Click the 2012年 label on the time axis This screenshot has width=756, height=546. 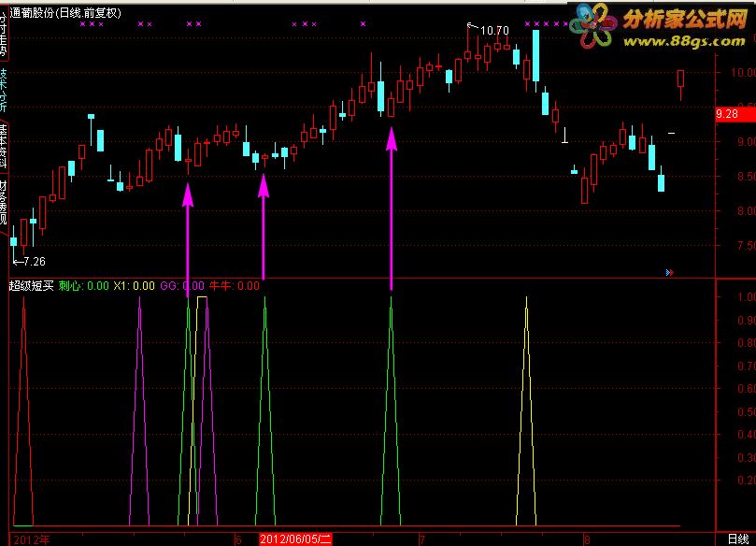tap(32, 539)
